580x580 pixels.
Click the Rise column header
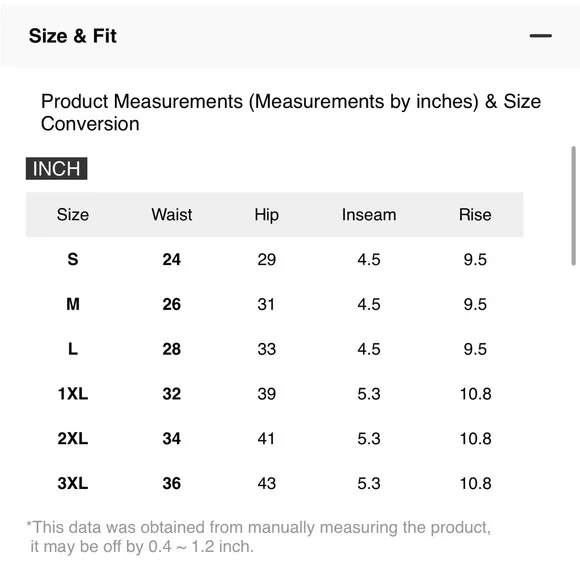click(475, 215)
